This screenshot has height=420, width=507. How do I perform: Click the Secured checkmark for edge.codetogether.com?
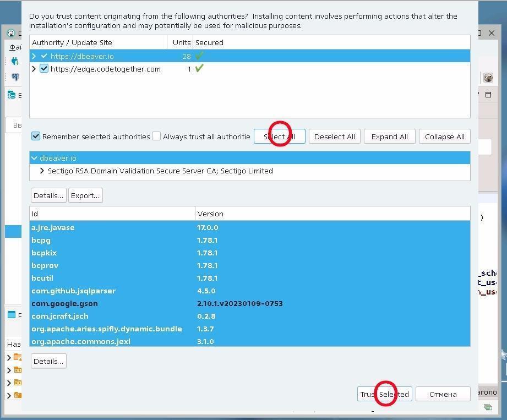point(199,69)
